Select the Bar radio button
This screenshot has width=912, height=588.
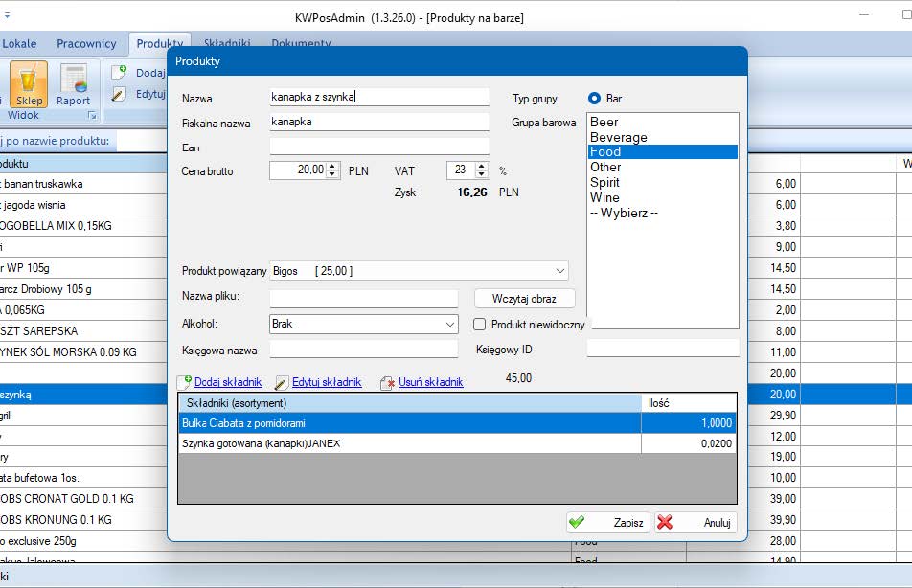tap(594, 99)
